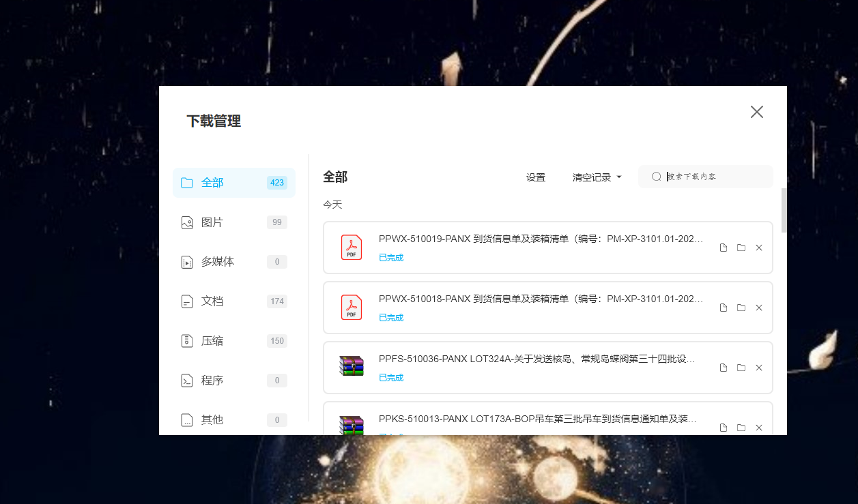The width and height of the screenshot is (858, 504).
Task: Open file for PPFS-510036-PANX LOT324A download
Action: pos(724,368)
